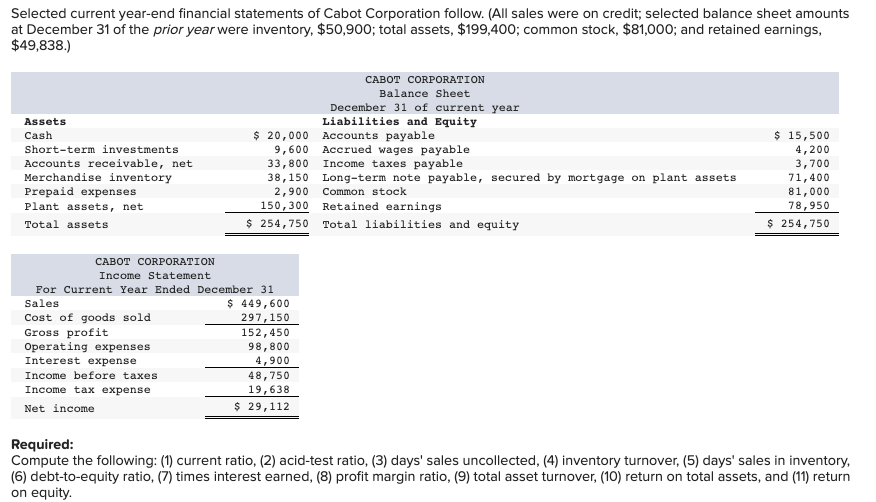Select the 2,900 prepaid expenses amount
876x502 pixels.
(291, 192)
